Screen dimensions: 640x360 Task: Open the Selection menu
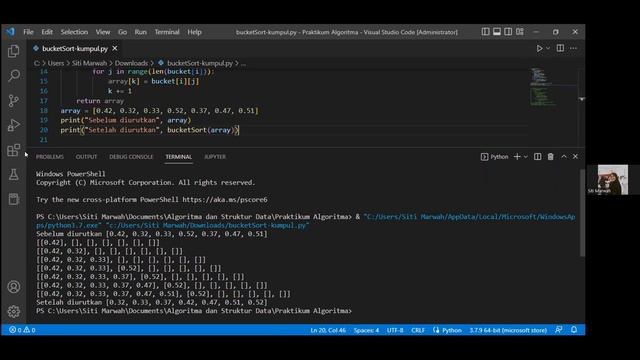coord(74,32)
